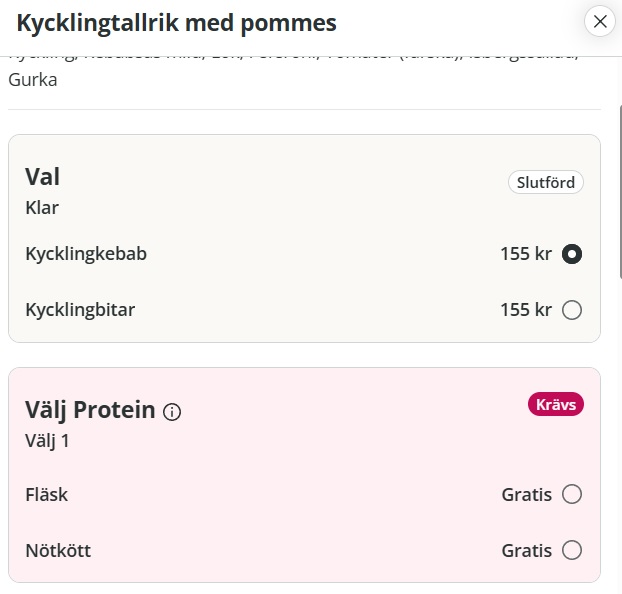Click the Val section heading
This screenshot has height=594, width=622.
coord(43,177)
